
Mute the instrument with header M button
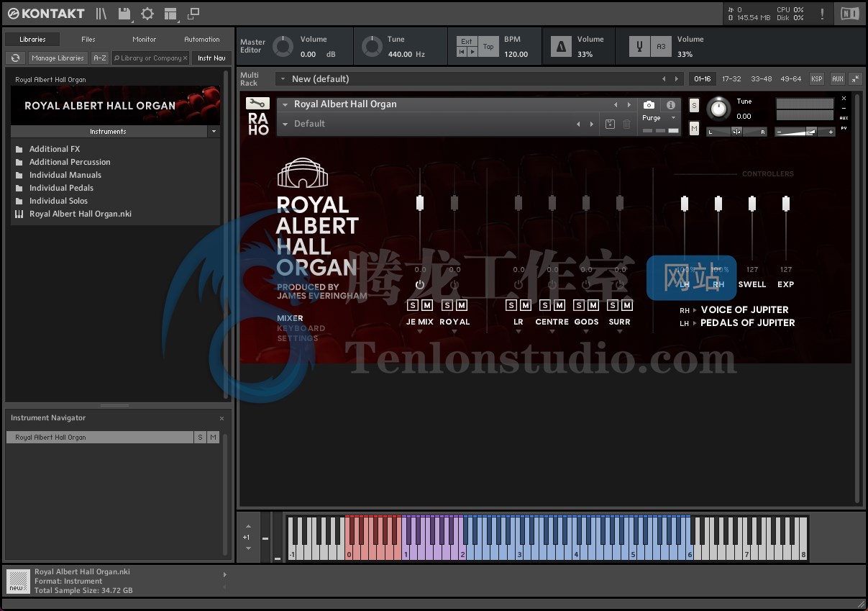(x=694, y=128)
